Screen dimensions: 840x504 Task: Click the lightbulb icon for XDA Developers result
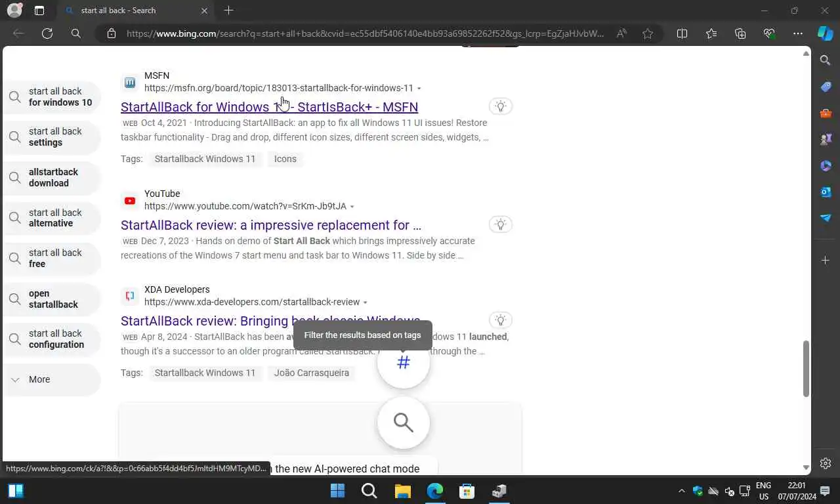pos(501,320)
